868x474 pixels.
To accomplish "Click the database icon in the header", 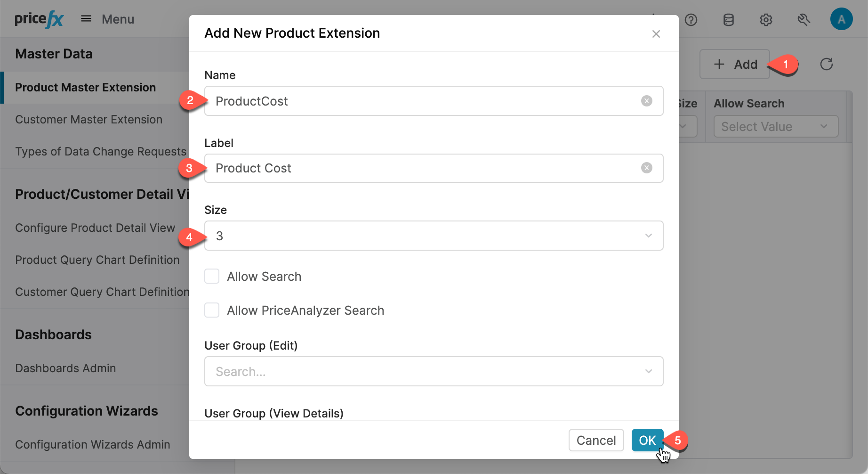I will coord(728,20).
